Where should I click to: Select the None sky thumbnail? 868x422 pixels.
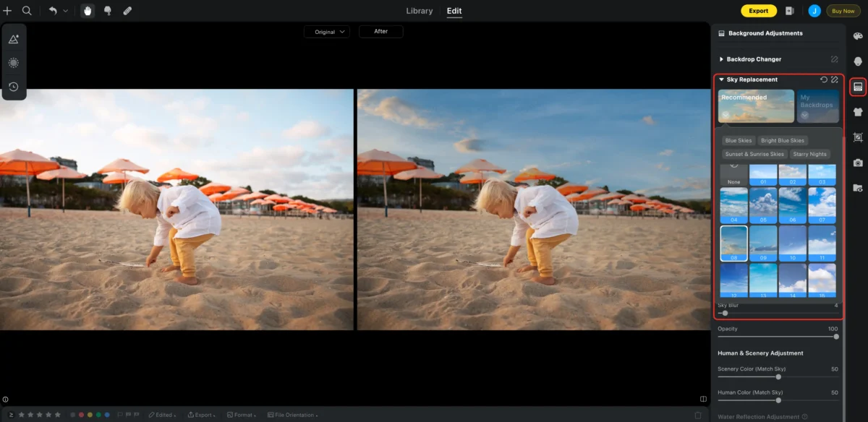pyautogui.click(x=734, y=175)
